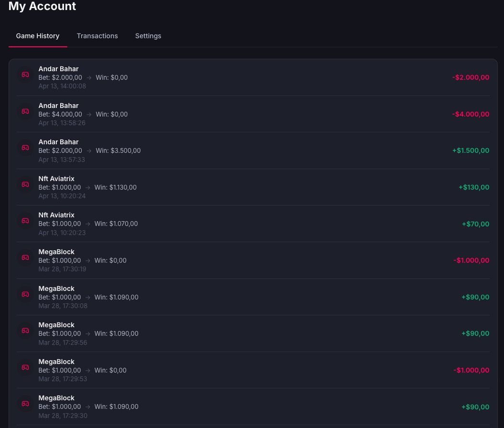Image resolution: width=504 pixels, height=428 pixels.
Task: Click the green +$1.500,00 win amount
Action: pos(471,150)
